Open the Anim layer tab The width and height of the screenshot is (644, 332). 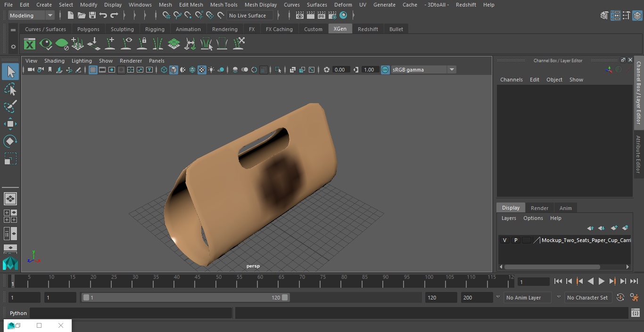(x=565, y=208)
